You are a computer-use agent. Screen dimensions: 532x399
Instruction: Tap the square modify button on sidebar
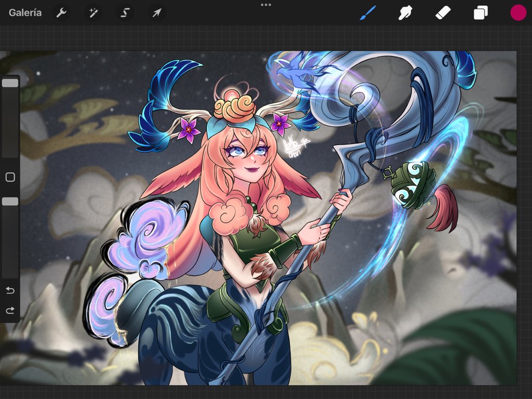pyautogui.click(x=10, y=177)
